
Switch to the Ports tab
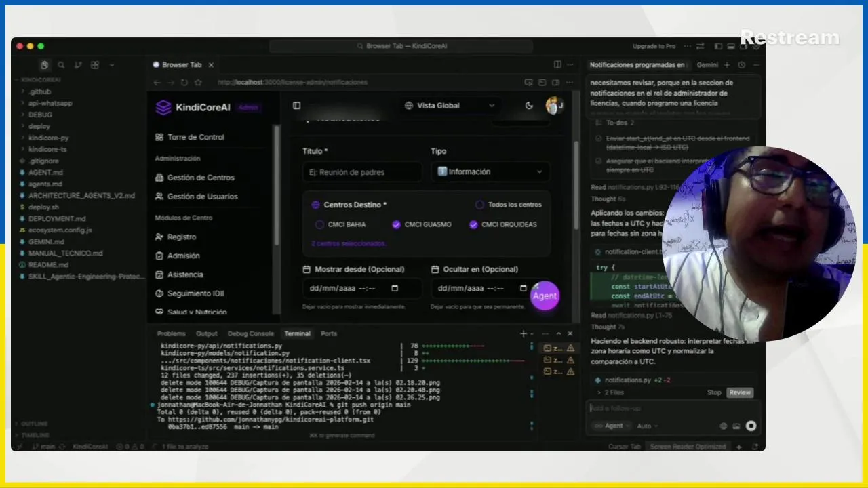coord(329,333)
